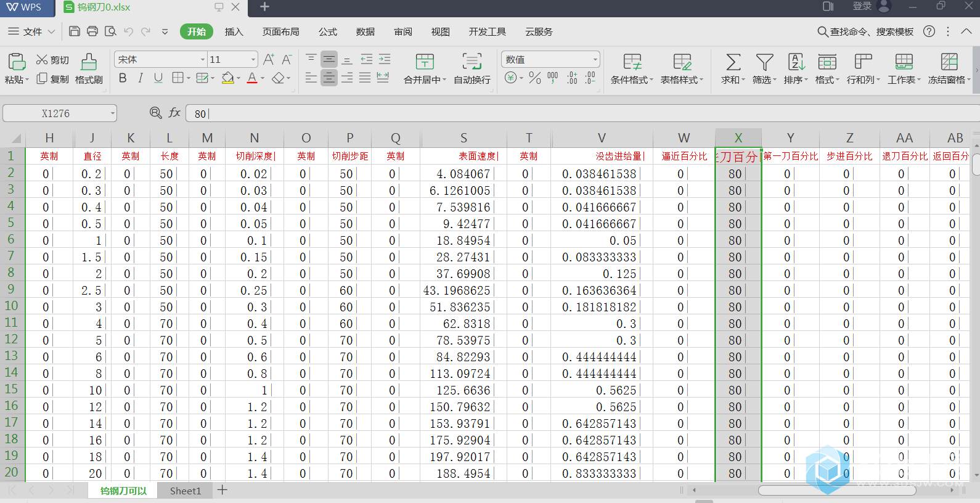Apply percent style to the cell
The image size is (980, 503).
(535, 78)
